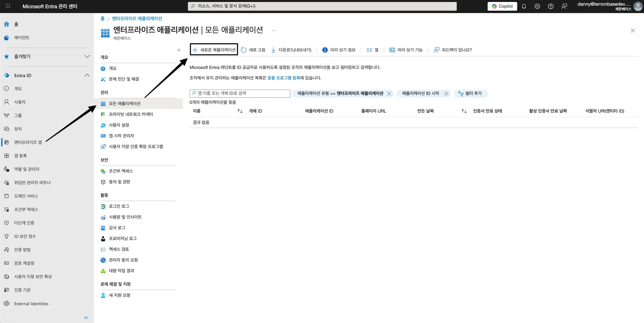Click 홈 breadcrumb link
The width and height of the screenshot is (644, 323).
(x=103, y=18)
